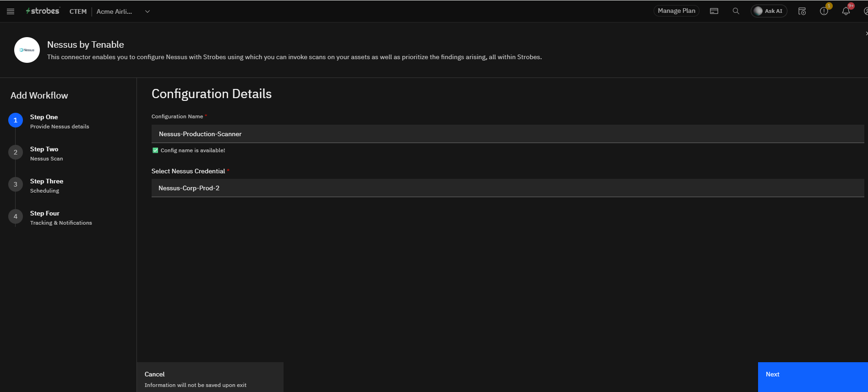Viewport: 868px width, 392px height.
Task: Click the green config name available checkmark
Action: tap(155, 150)
